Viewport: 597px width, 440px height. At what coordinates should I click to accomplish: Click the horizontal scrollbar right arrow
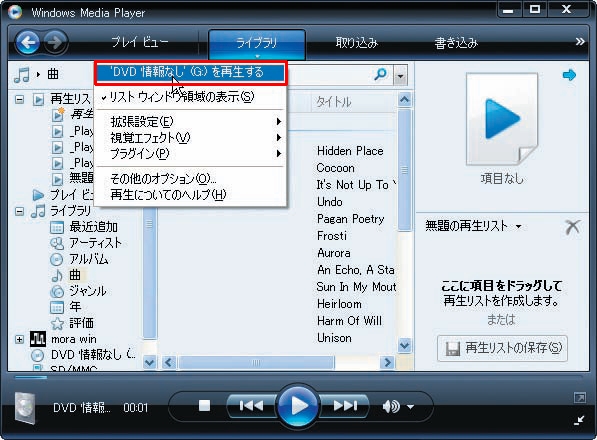[x=387, y=363]
